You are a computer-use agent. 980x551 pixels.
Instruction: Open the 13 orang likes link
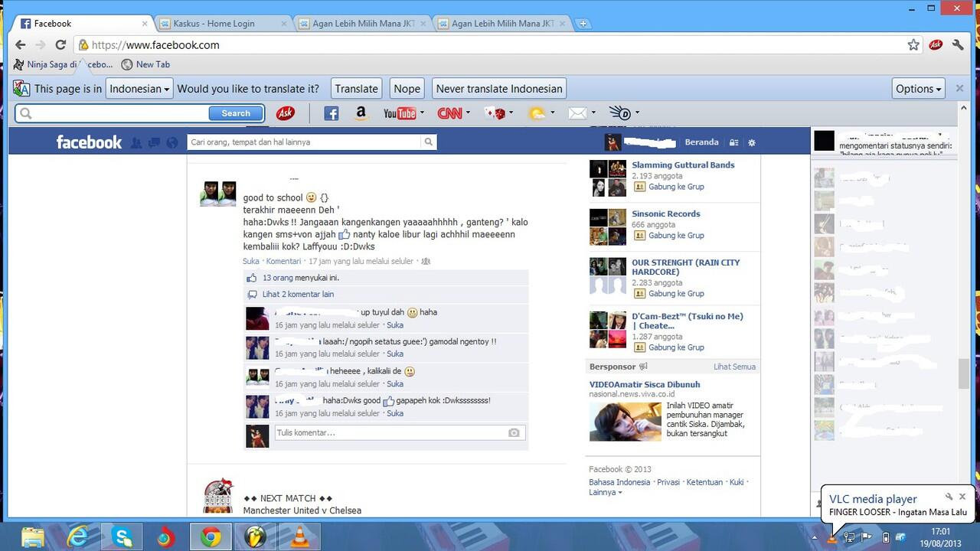pos(277,278)
